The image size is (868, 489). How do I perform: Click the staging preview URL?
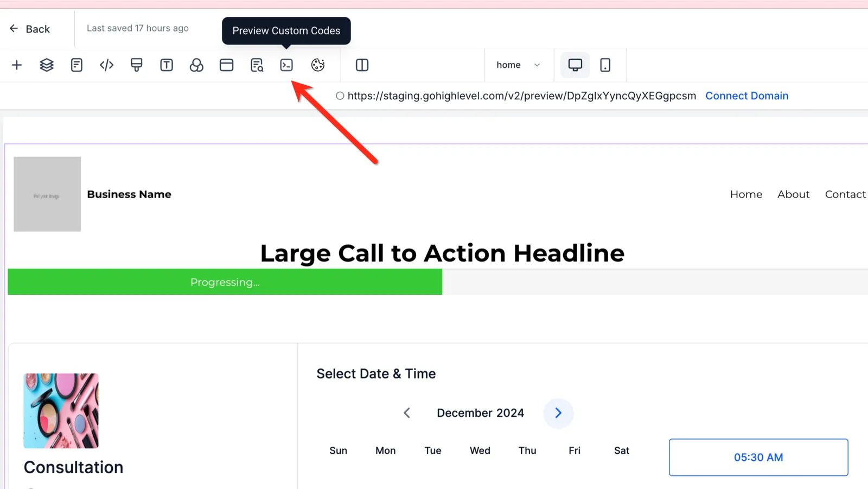521,96
